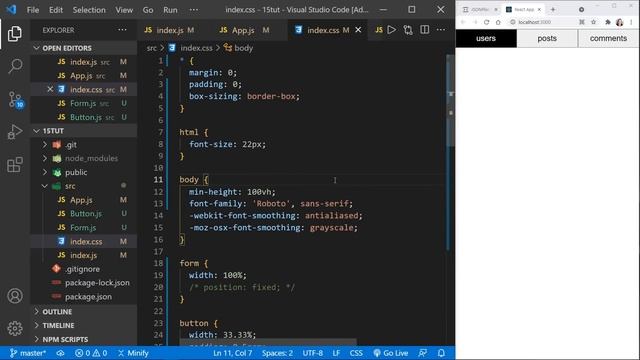
Task: Click Go Live in the status bar
Action: point(391,353)
